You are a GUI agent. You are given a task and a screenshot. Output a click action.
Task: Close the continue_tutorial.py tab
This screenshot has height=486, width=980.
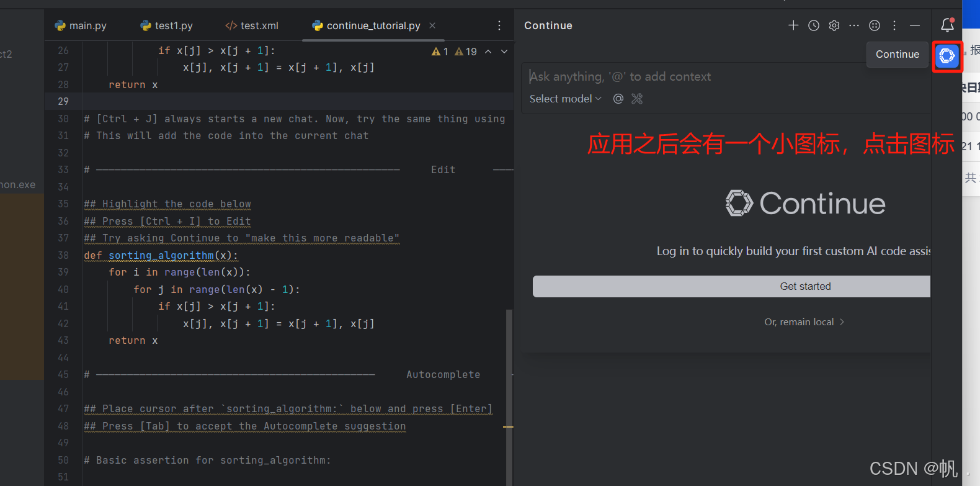(x=432, y=25)
